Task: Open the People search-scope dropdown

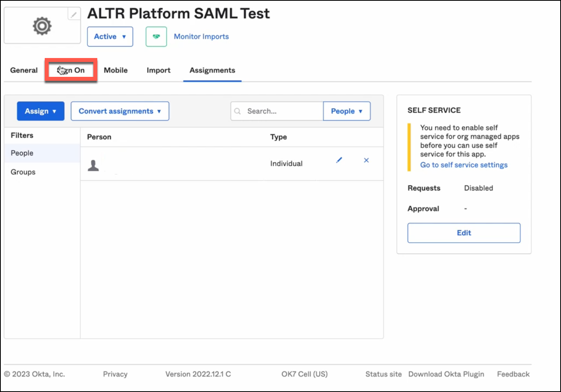Action: (347, 111)
